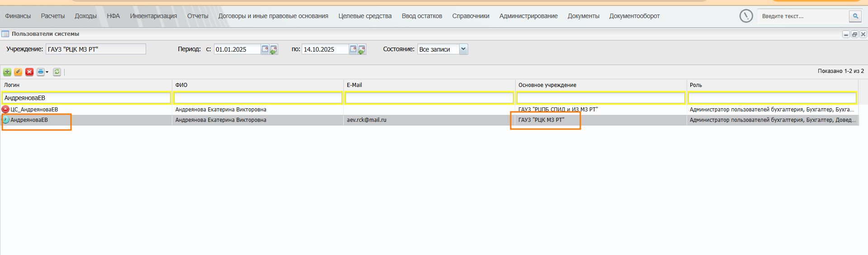Screen dimensions: 868x255
Task: Click ФИО cell in aev.rck@mail.ru row
Action: [x=258, y=120]
